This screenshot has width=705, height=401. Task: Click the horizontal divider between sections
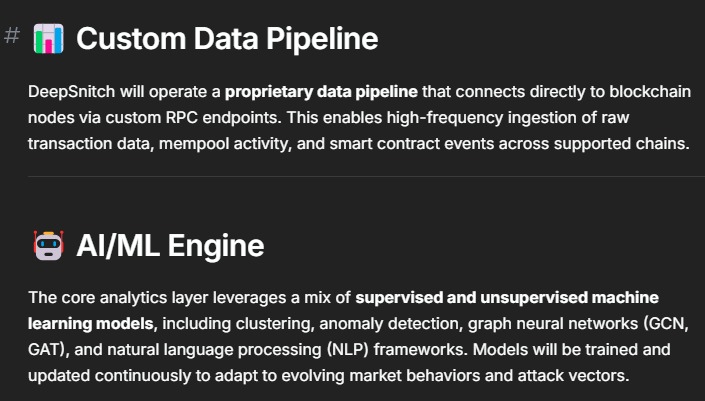pos(366,177)
